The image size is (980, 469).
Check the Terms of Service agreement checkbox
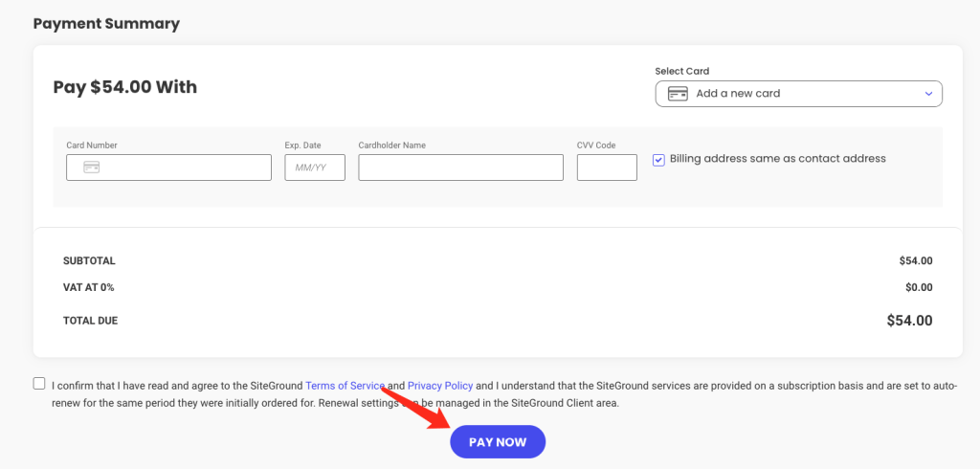(39, 383)
